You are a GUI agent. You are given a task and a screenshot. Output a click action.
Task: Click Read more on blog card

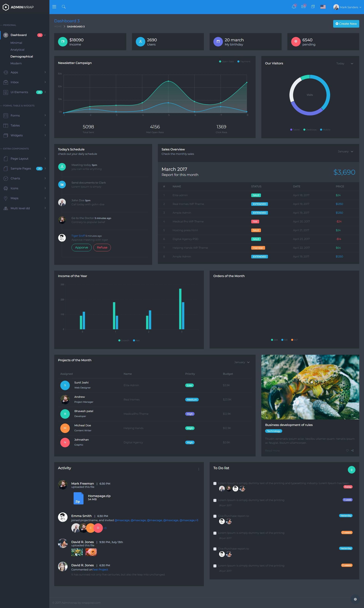(272, 451)
